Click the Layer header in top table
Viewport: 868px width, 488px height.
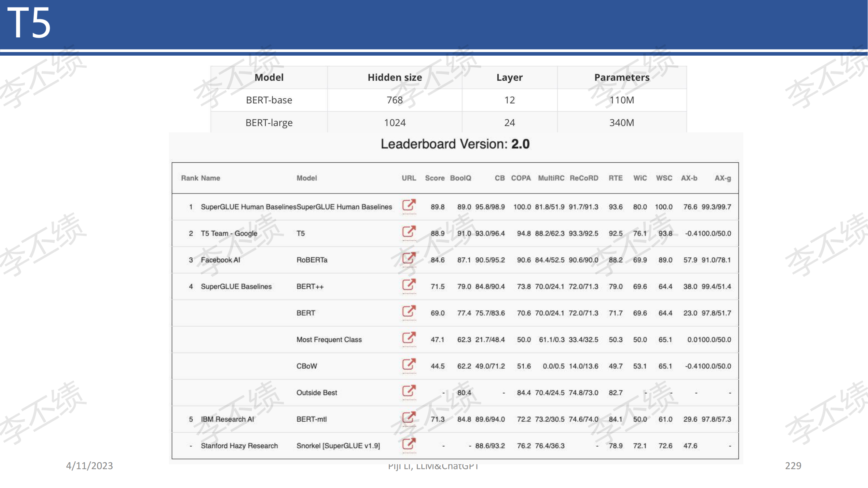pyautogui.click(x=509, y=77)
